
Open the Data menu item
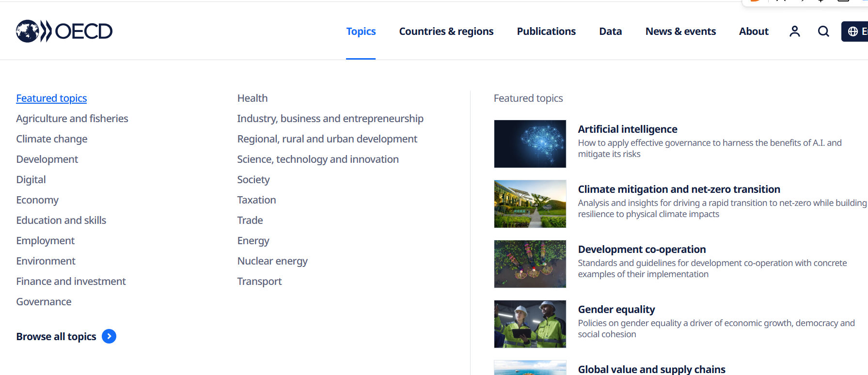[x=610, y=31]
